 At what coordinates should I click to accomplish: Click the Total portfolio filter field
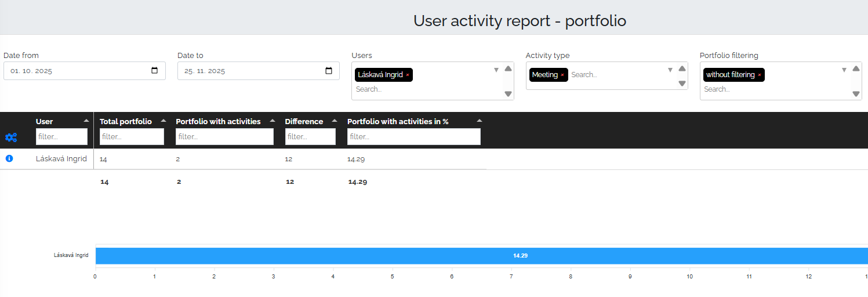pyautogui.click(x=132, y=137)
